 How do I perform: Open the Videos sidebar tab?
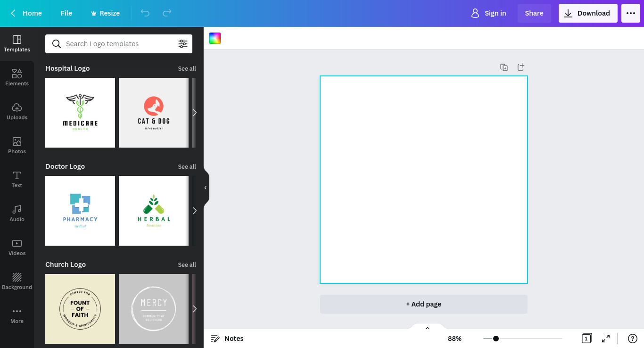17,248
